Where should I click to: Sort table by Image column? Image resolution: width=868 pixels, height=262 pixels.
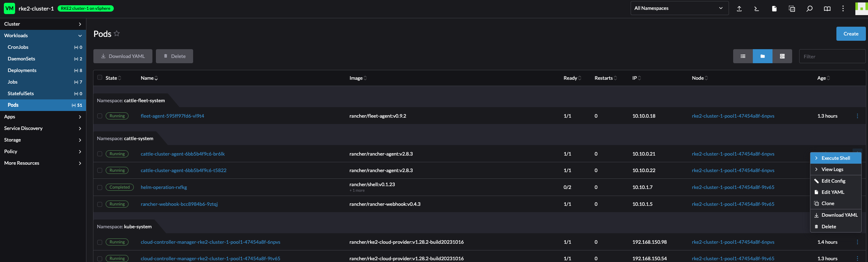[x=358, y=78]
